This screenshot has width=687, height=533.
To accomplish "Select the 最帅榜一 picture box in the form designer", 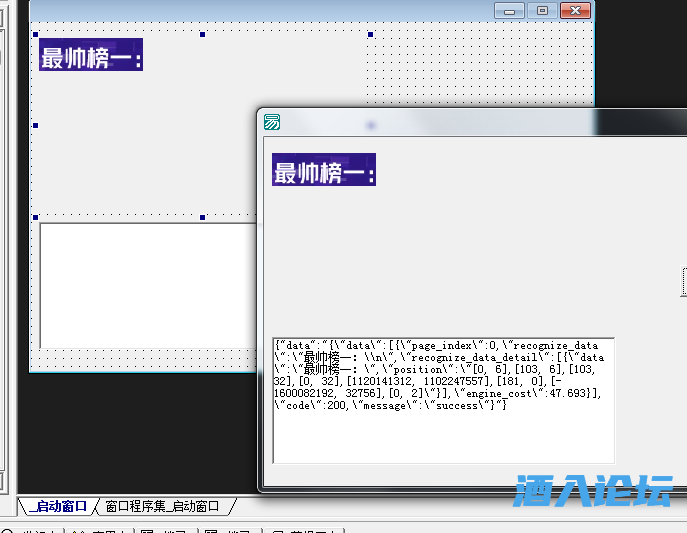I will [91, 55].
